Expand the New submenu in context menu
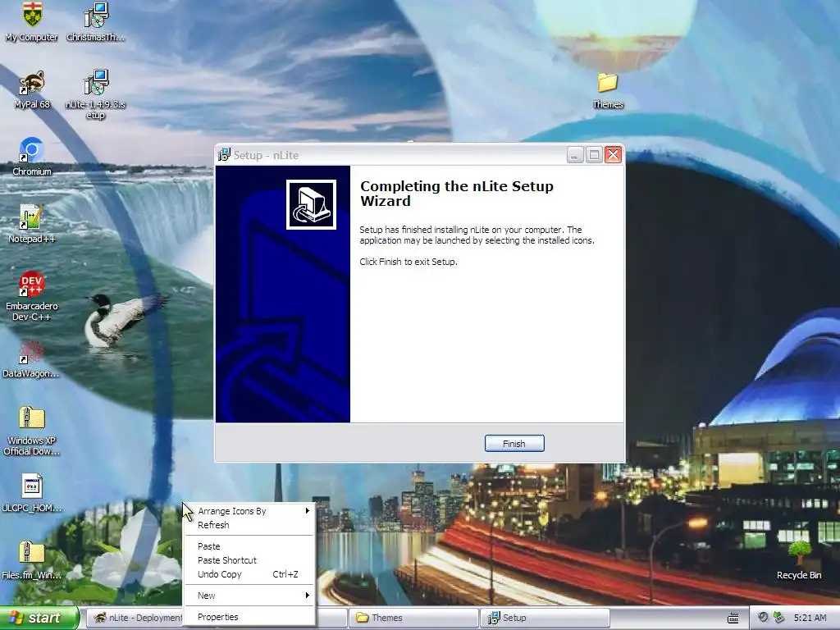 249,596
